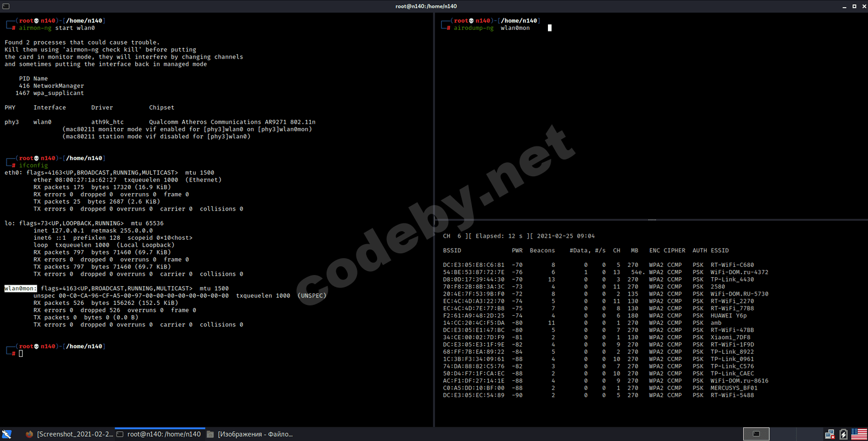The width and height of the screenshot is (868, 441).
Task: Click the 'airmon-ng start wlan0' command text
Action: pyautogui.click(x=57, y=28)
